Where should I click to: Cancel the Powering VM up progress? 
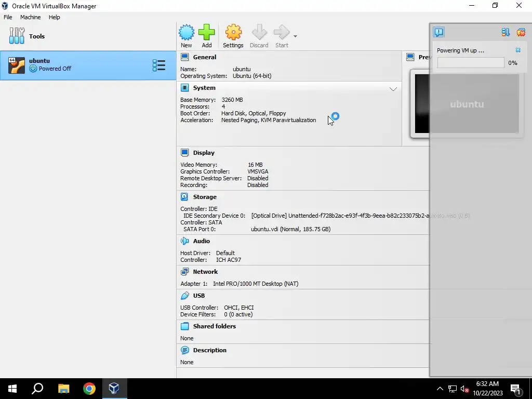[x=518, y=50]
